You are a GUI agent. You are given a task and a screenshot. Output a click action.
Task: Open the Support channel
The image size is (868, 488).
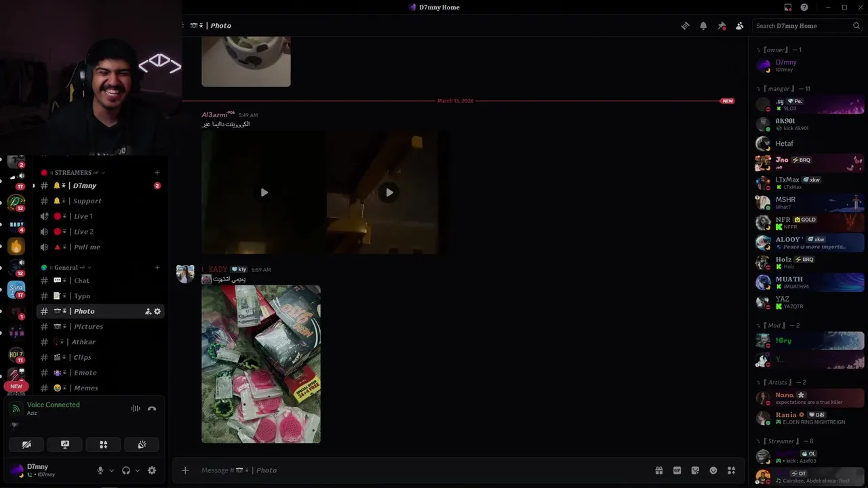[100, 201]
